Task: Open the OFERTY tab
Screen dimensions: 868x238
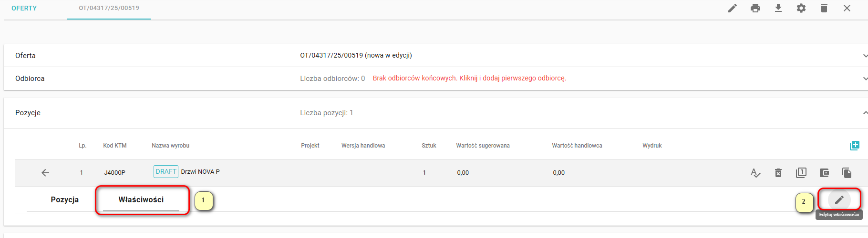Action: [24, 8]
